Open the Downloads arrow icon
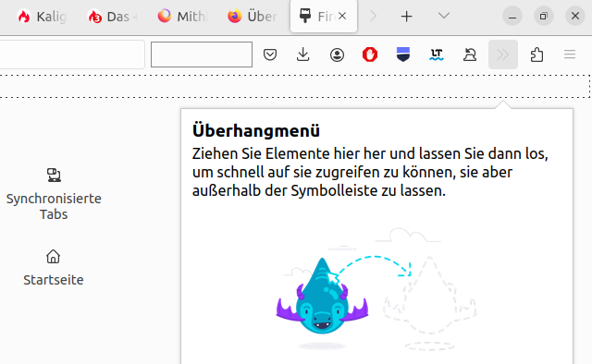The width and height of the screenshot is (592, 364). tap(302, 55)
